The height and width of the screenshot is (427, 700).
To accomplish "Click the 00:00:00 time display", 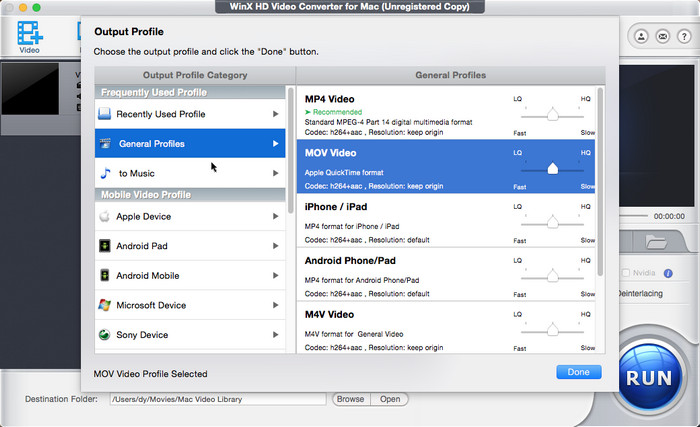I will [x=669, y=216].
